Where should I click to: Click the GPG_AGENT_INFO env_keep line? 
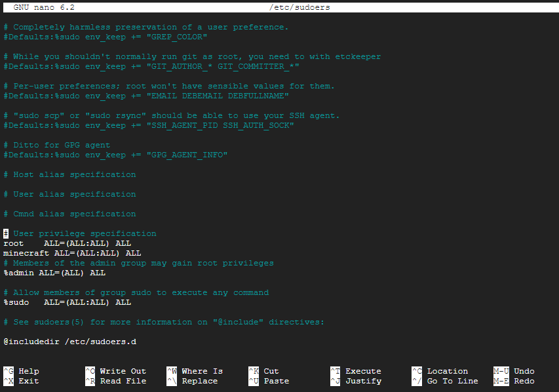click(x=115, y=155)
